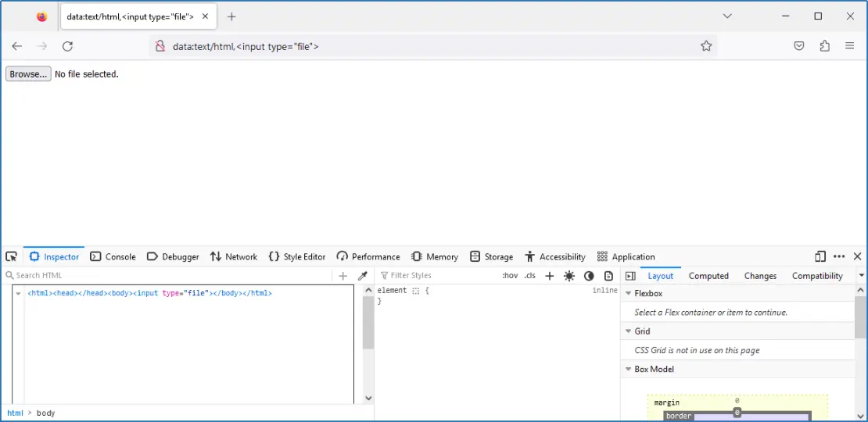Open the sidebar tabs overflow dropdown
Image resolution: width=868 pixels, height=422 pixels.
click(861, 275)
